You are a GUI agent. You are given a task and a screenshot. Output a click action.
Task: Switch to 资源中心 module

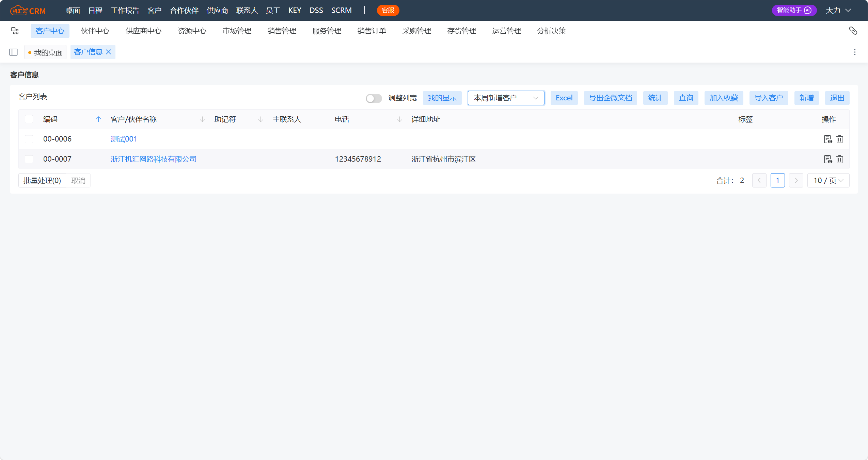(x=192, y=31)
